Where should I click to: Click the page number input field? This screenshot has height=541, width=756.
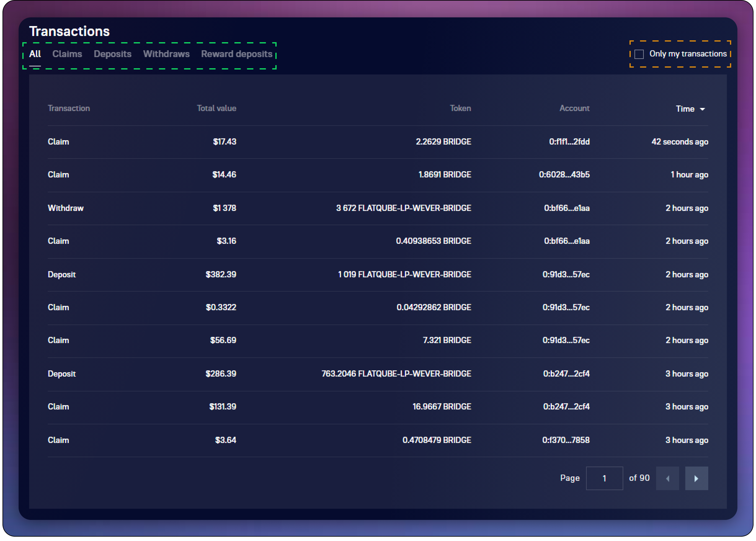(x=604, y=478)
